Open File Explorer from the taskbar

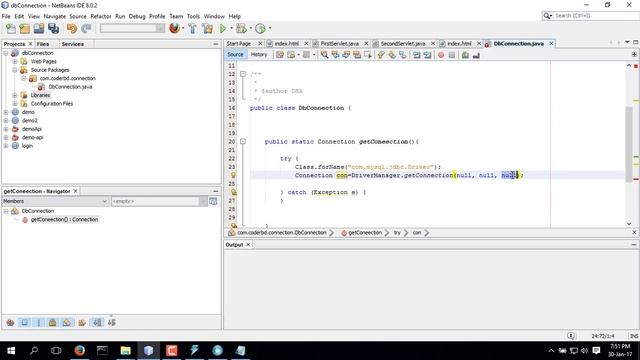pyautogui.click(x=125, y=350)
